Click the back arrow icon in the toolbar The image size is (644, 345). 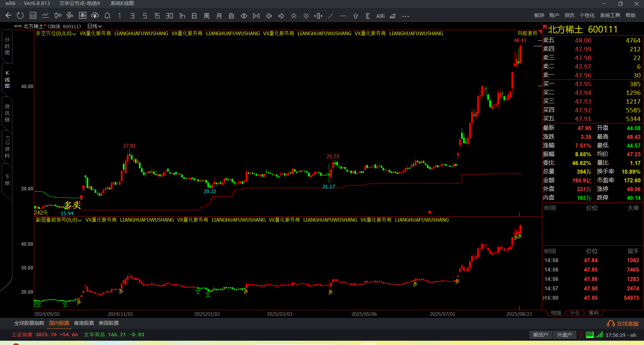pos(9,15)
